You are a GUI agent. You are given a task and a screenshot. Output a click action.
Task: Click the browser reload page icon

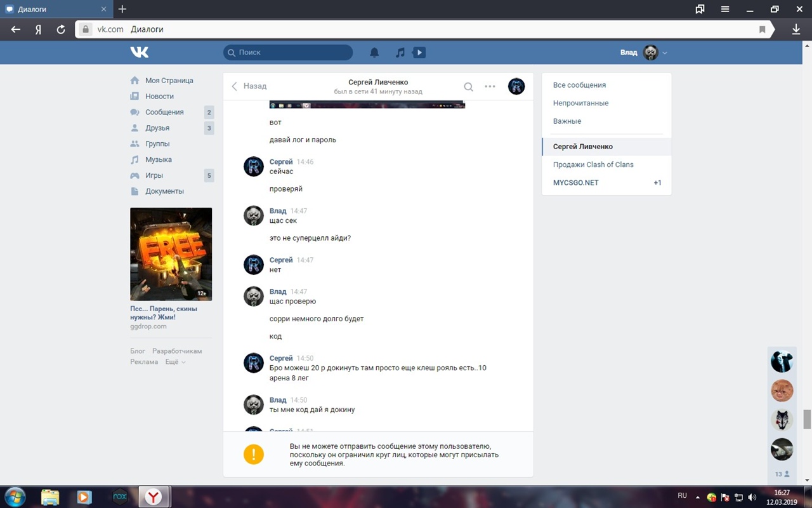(61, 29)
